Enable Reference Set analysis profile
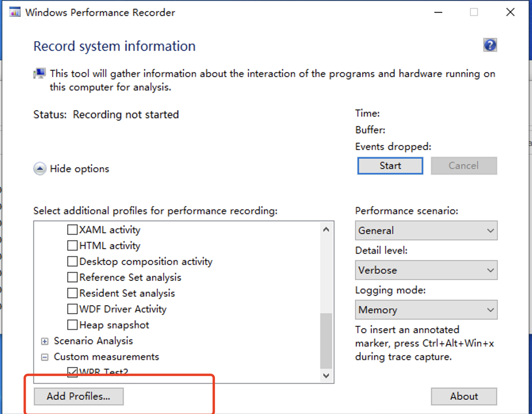Viewport: 532px width, 414px height. click(x=72, y=278)
